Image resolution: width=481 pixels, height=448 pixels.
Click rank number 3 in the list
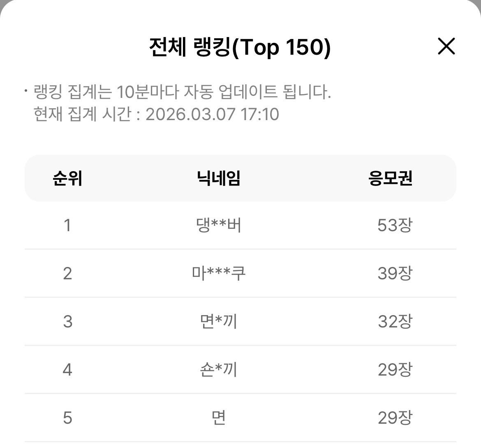67,321
